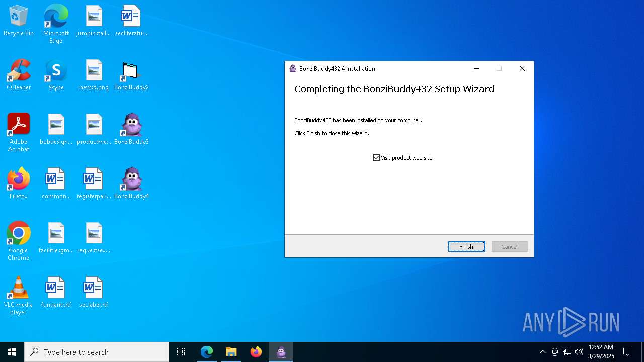Viewport: 644px width, 362px height.
Task: Select the bobdesign image file icon
Action: click(x=56, y=130)
